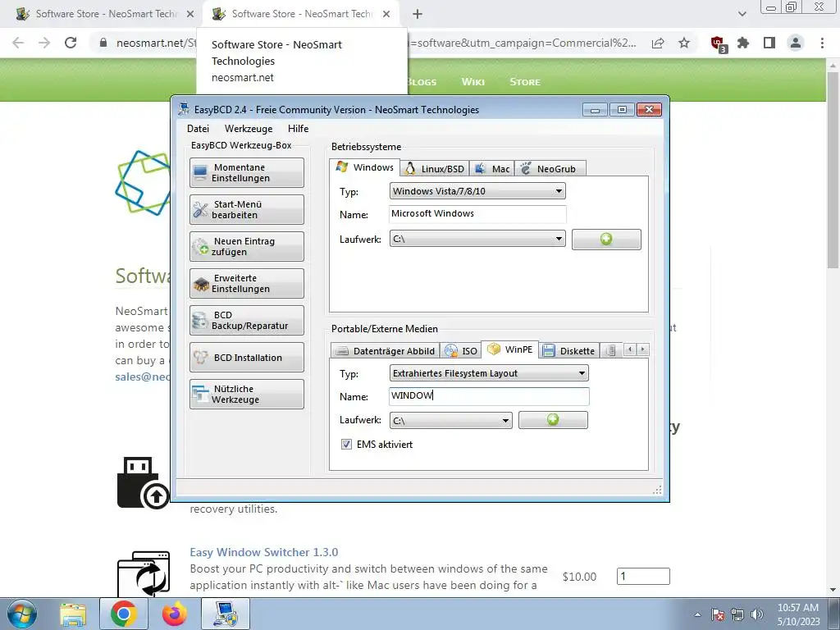Open Firefox from the taskbar

click(175, 614)
